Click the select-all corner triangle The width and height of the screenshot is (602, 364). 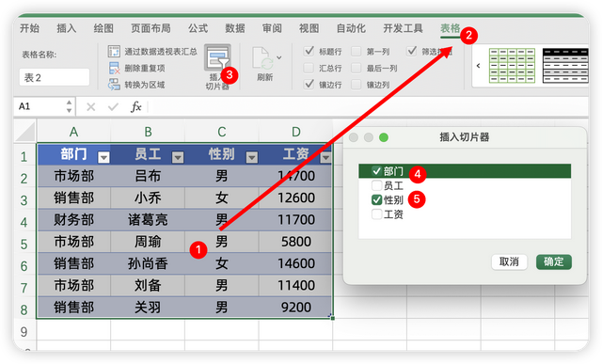[x=25, y=132]
